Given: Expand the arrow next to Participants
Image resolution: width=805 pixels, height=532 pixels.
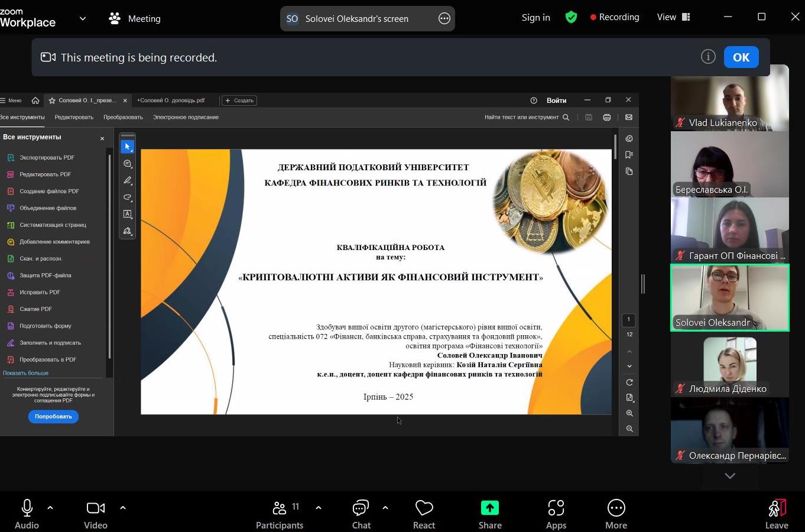Looking at the screenshot, I should (x=319, y=508).
